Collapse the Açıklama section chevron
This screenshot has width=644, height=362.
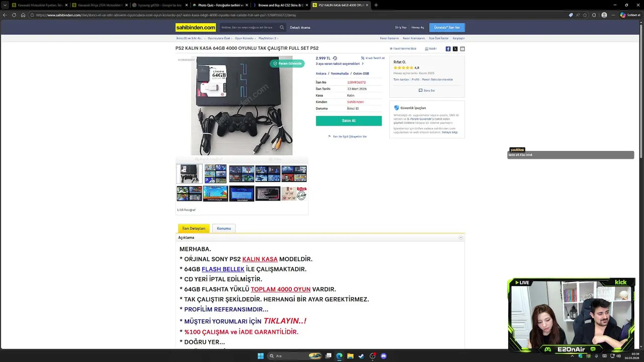[460, 238]
